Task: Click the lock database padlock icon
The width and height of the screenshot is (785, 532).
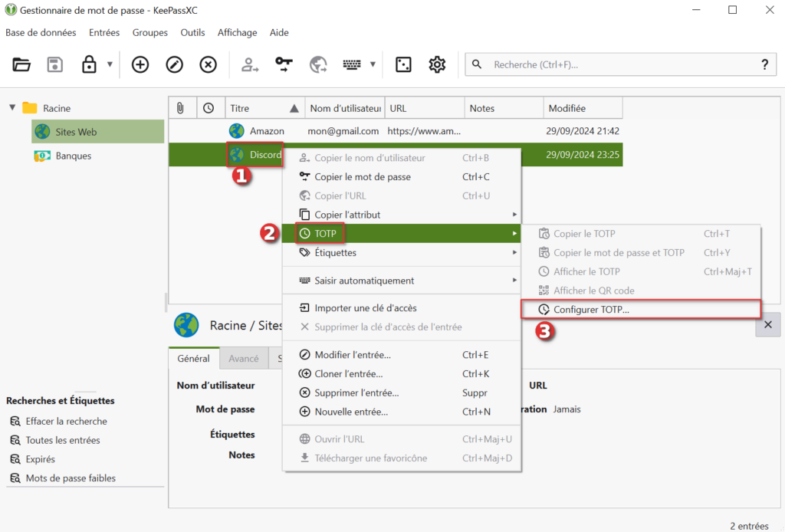Action: coord(89,65)
